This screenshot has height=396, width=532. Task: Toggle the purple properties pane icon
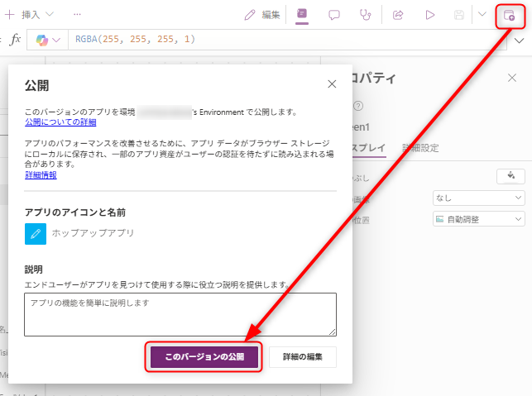(302, 14)
